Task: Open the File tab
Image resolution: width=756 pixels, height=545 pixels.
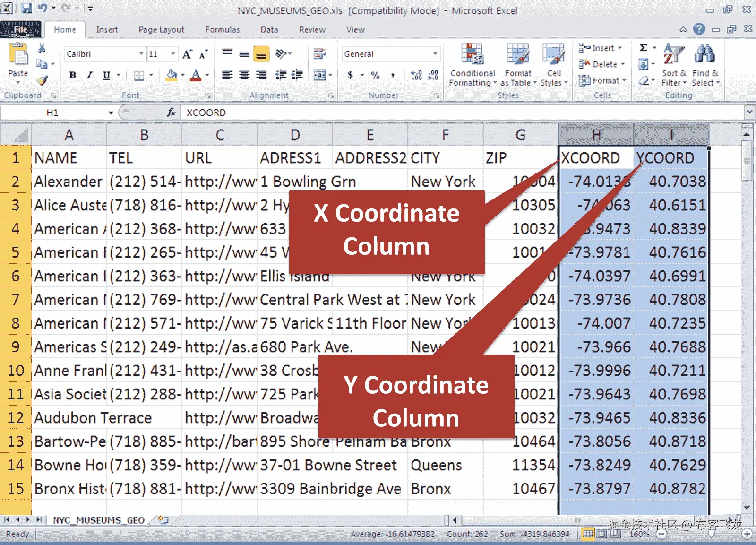Action: [20, 29]
